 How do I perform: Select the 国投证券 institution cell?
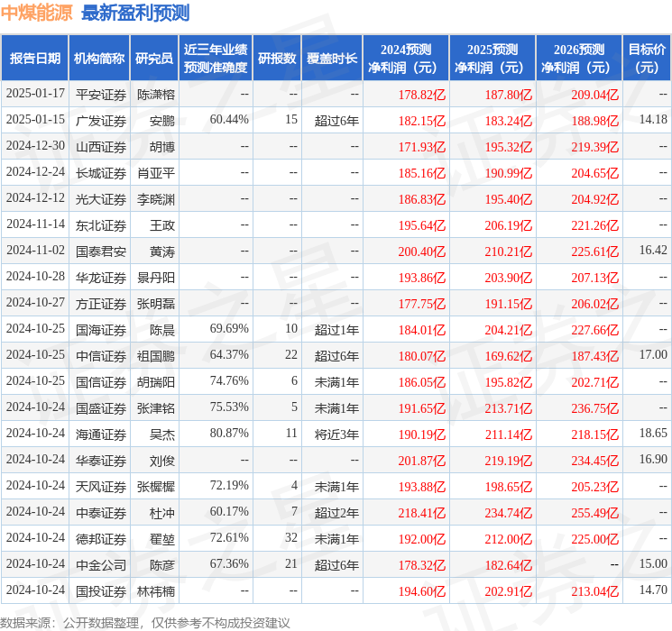click(x=101, y=591)
